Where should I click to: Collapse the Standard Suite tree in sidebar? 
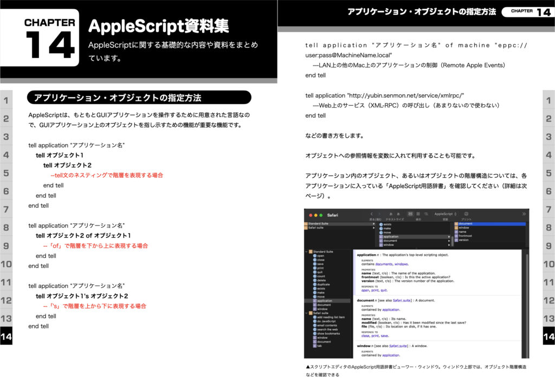pyautogui.click(x=306, y=252)
